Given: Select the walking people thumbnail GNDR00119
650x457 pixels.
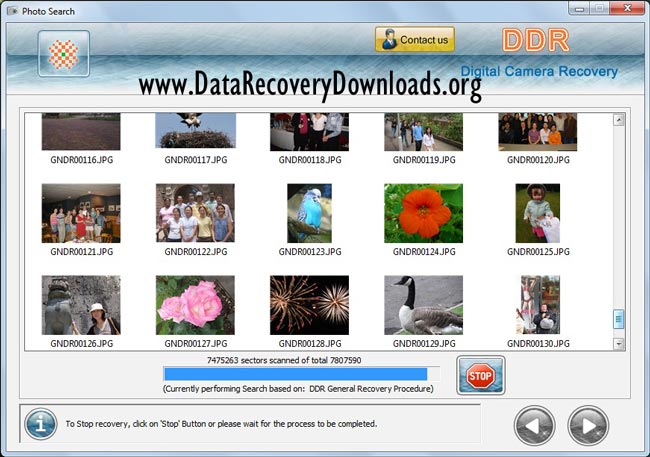Looking at the screenshot, I should pyautogui.click(x=424, y=132).
